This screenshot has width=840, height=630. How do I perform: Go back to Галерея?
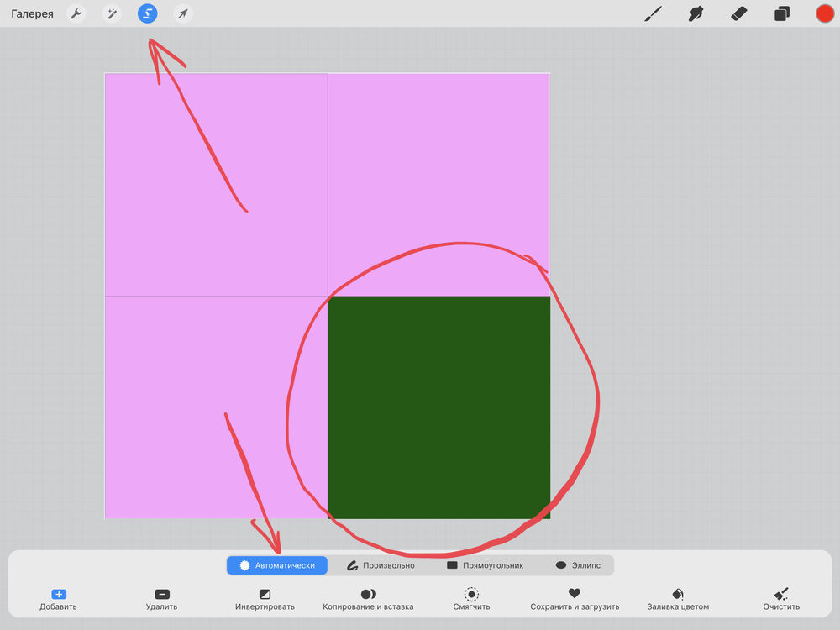32,13
